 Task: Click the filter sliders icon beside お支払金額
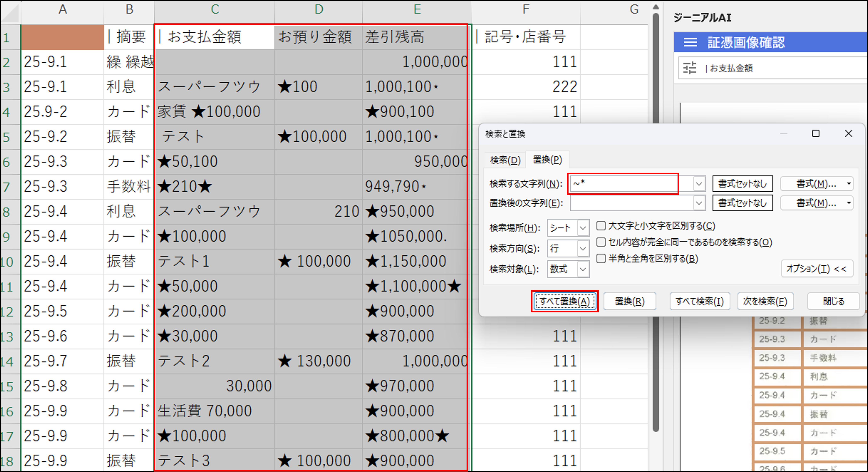point(689,68)
